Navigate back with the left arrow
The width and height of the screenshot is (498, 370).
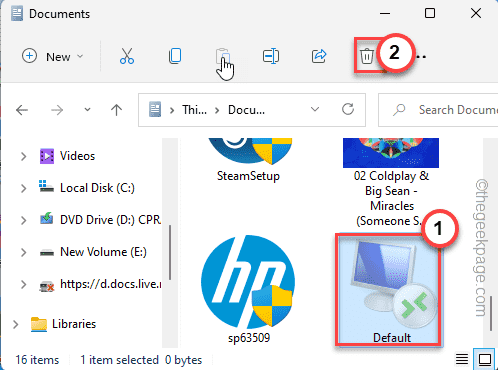click(x=22, y=110)
